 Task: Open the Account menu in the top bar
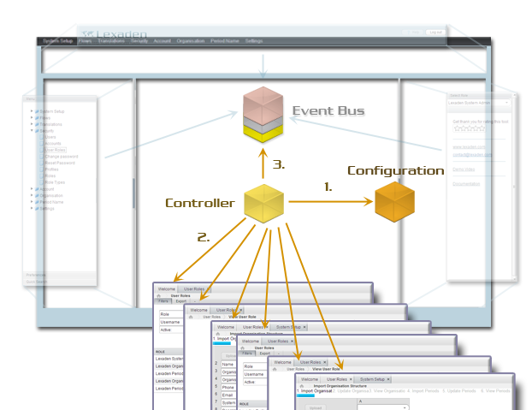click(163, 41)
